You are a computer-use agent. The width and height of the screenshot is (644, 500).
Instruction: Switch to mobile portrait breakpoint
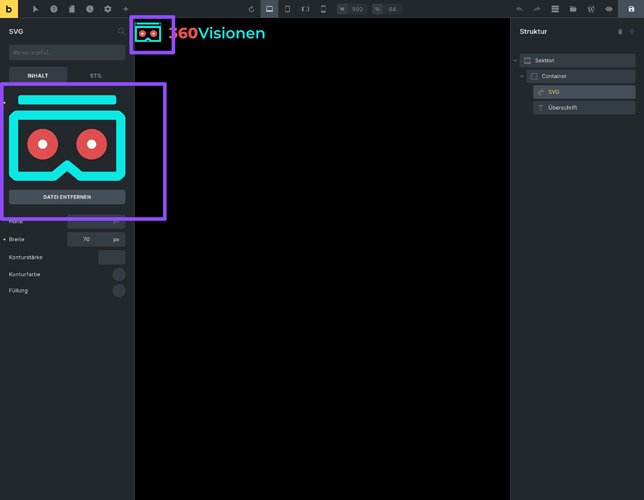tap(324, 9)
